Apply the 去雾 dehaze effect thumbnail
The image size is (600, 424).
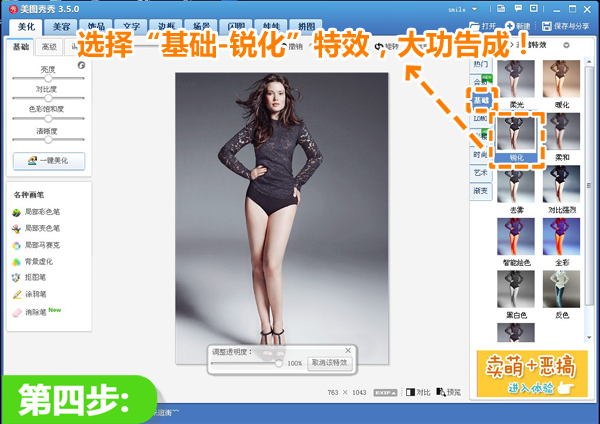pos(516,184)
